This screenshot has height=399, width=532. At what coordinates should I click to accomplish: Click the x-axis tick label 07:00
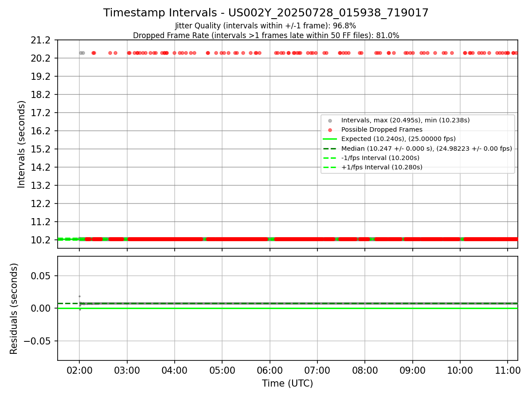click(317, 370)
